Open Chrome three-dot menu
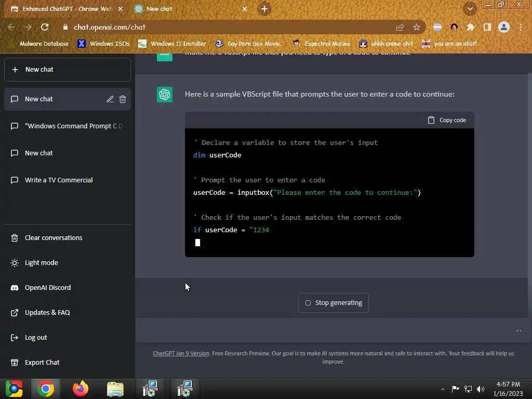This screenshot has width=532, height=399. pyautogui.click(x=521, y=27)
